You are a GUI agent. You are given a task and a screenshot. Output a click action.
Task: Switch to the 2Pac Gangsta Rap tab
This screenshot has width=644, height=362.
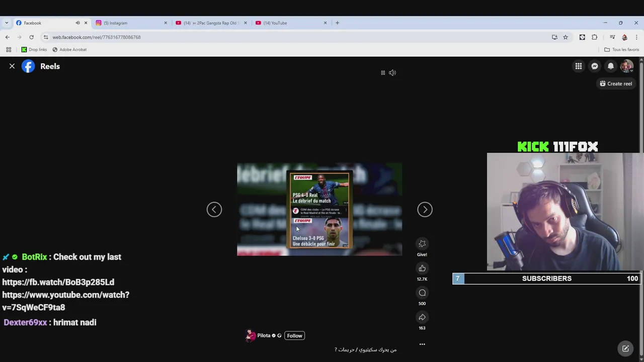tap(211, 23)
